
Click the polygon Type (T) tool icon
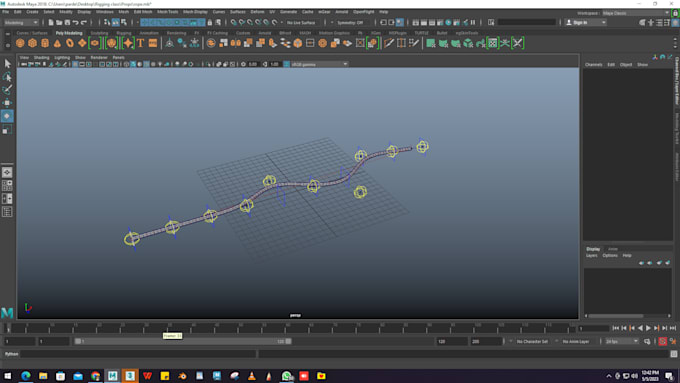pyautogui.click(x=141, y=43)
